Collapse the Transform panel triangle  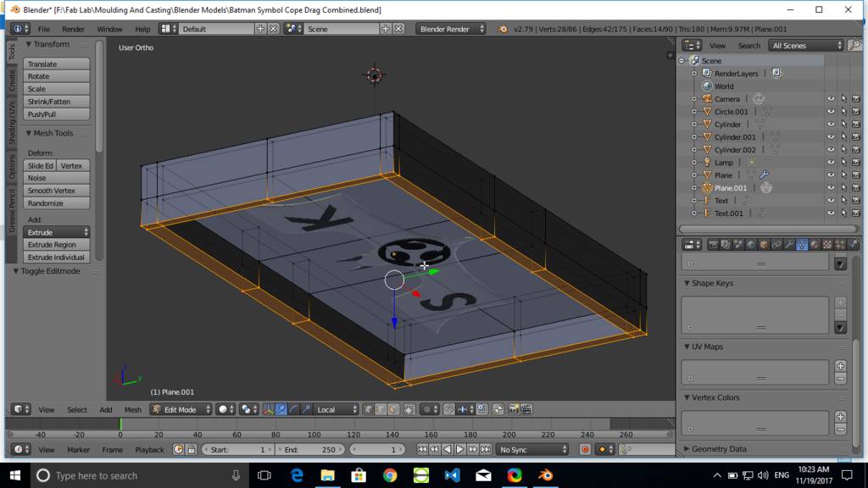tap(29, 44)
